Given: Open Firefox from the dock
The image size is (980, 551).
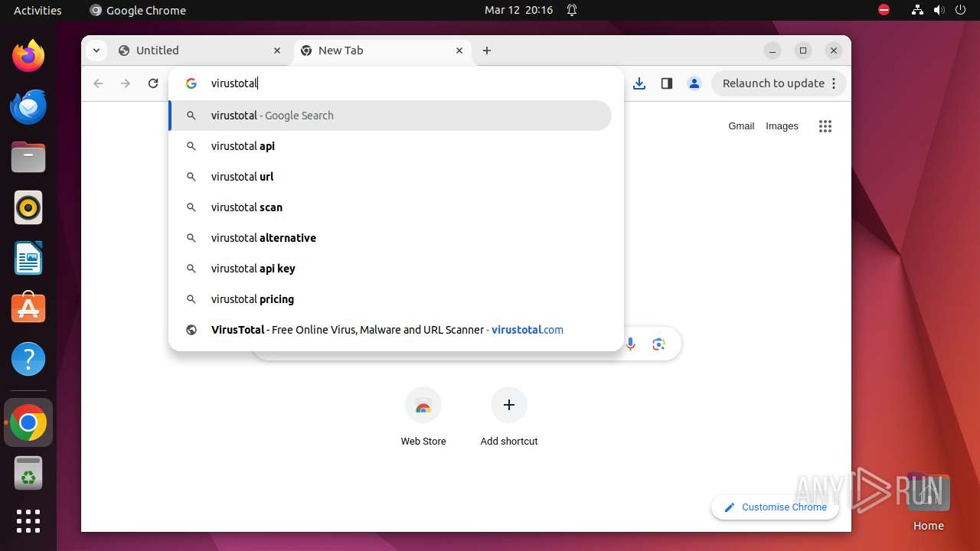Looking at the screenshot, I should tap(28, 56).
